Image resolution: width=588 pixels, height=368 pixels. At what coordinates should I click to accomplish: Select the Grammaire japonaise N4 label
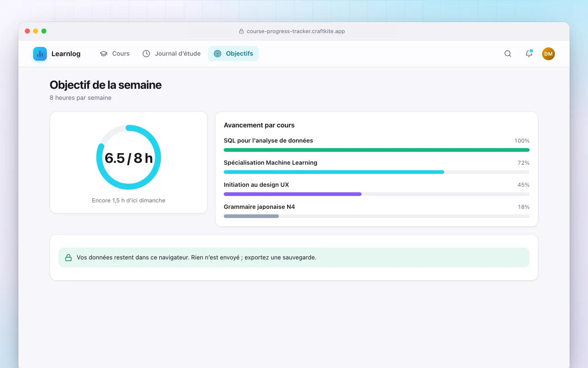point(259,207)
